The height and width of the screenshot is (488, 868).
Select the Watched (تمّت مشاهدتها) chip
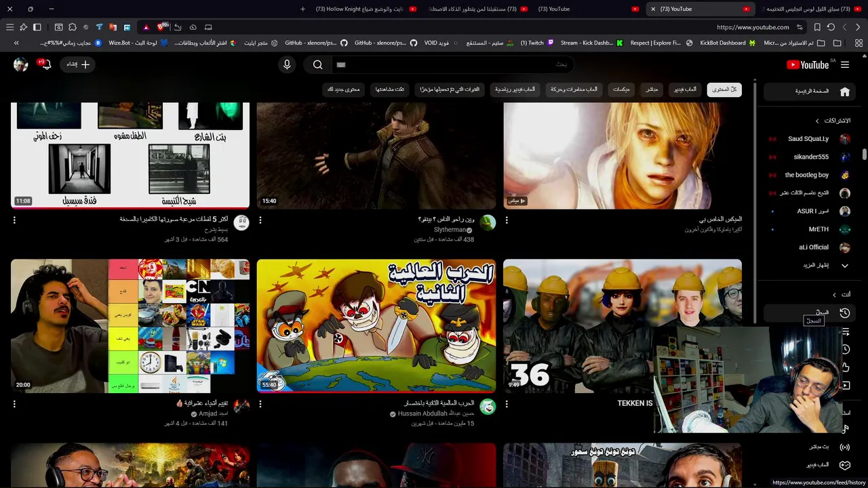coord(390,89)
